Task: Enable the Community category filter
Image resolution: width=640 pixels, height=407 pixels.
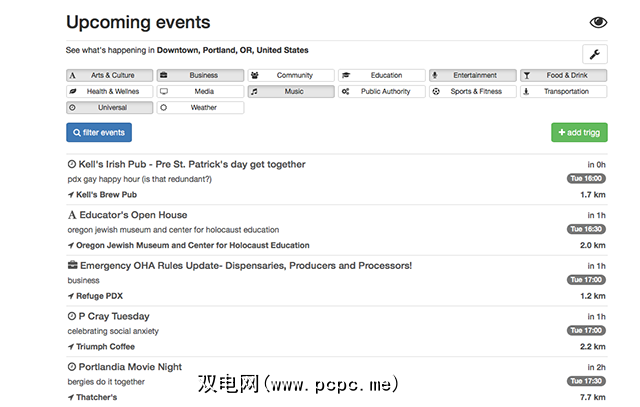Action: click(290, 75)
